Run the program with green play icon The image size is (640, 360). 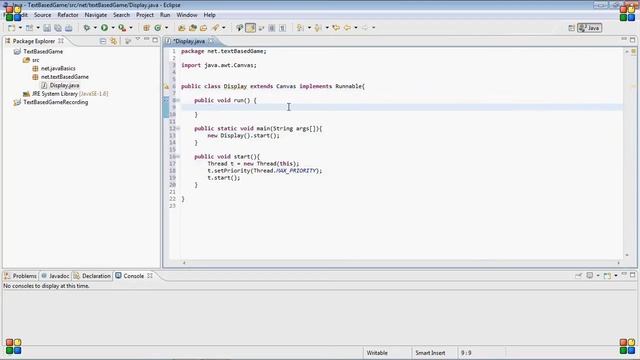104,28
